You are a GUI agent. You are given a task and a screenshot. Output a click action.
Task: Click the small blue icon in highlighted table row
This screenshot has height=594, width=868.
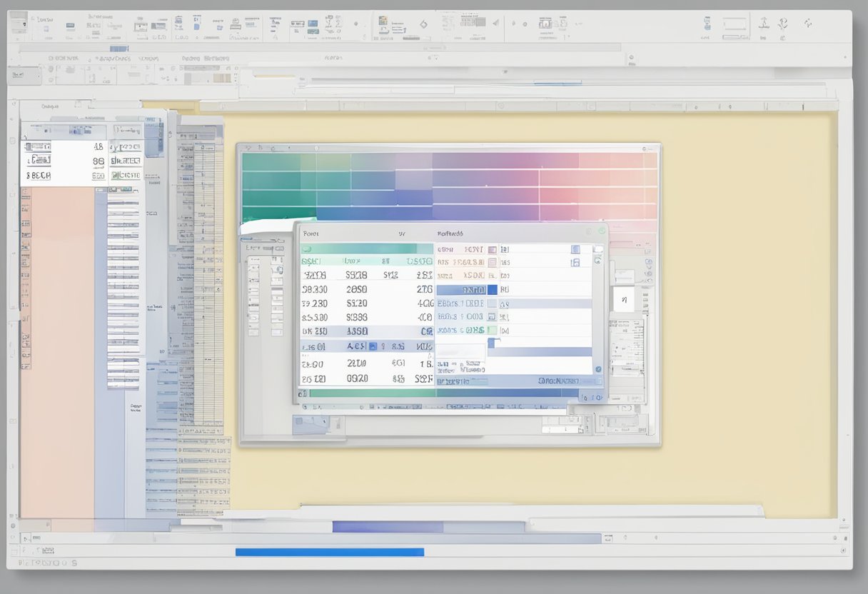[x=372, y=346]
